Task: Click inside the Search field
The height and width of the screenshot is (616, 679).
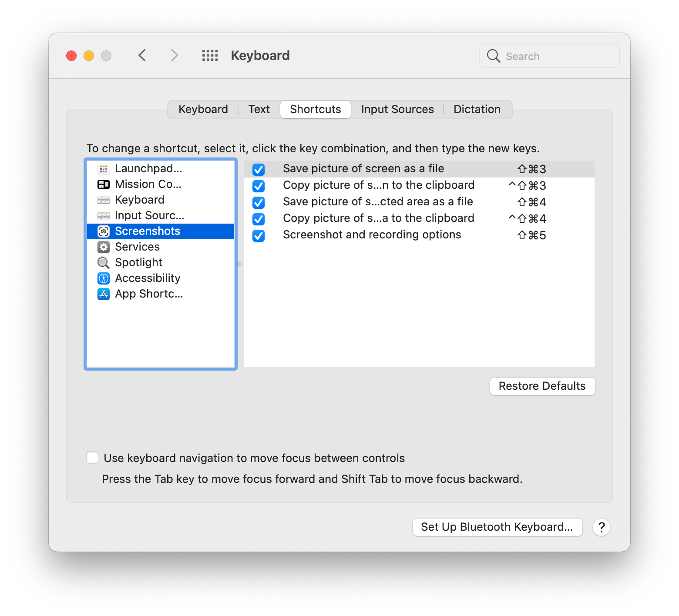Action: point(548,56)
